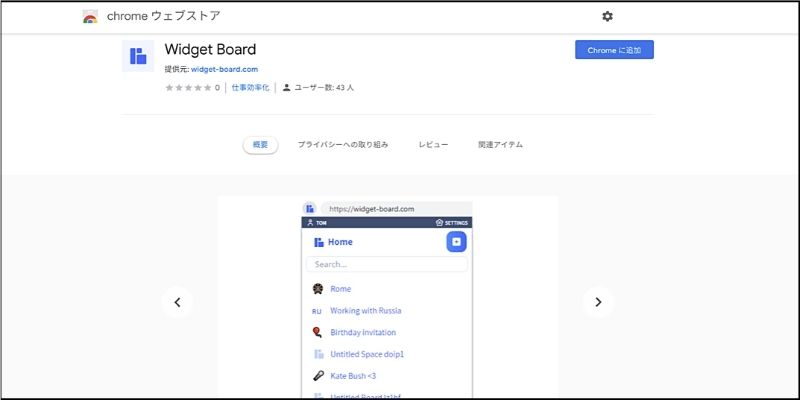Click the Birthday Invitation balloon icon
Screen dimensions: 800x400
pyautogui.click(x=317, y=332)
